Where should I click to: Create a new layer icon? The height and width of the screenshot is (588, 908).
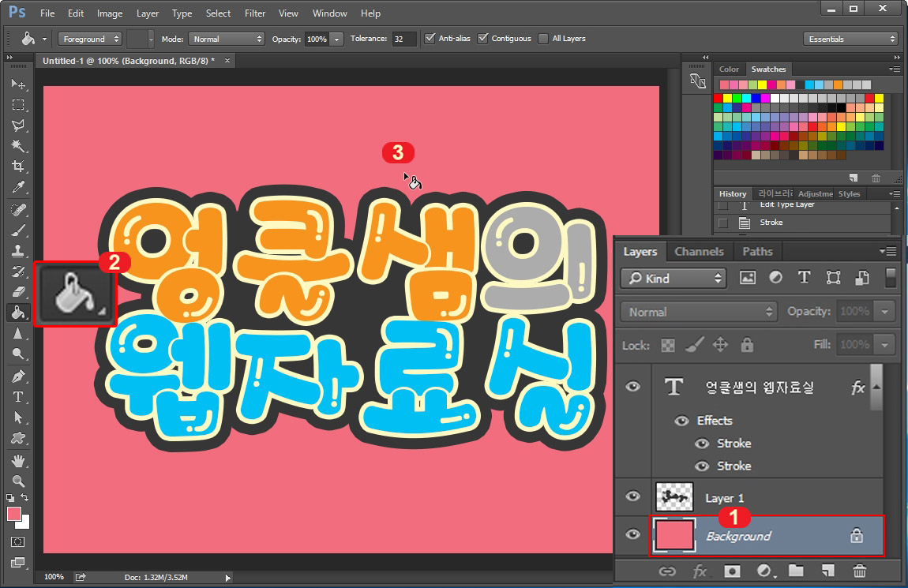click(x=828, y=571)
